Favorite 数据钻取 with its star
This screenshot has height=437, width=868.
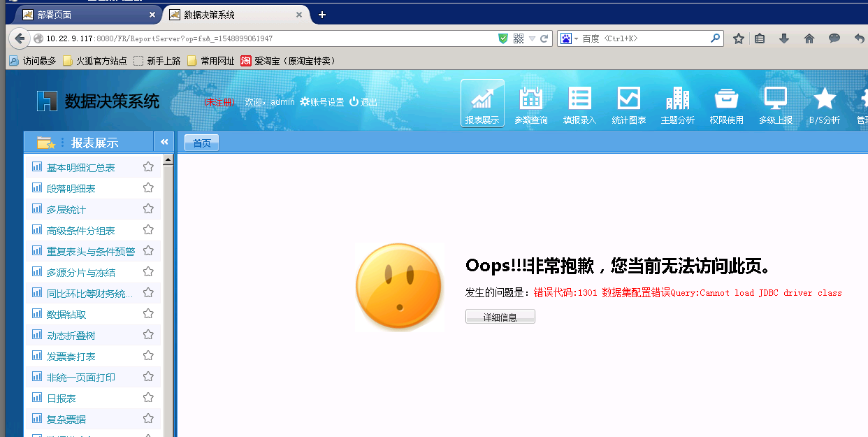pyautogui.click(x=148, y=314)
